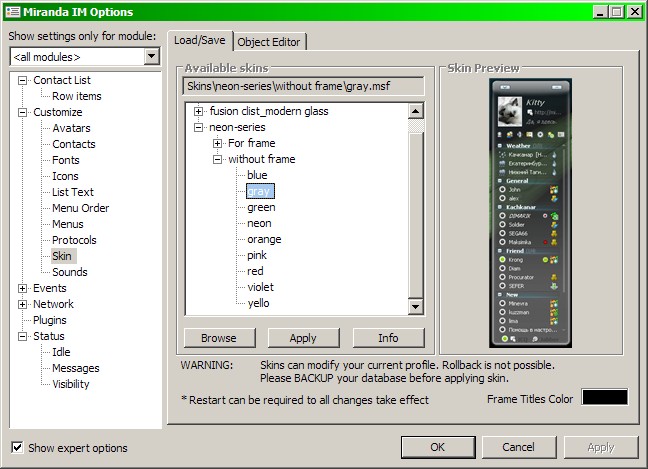This screenshot has width=648, height=469.
Task: Click the Cancel button
Action: click(519, 447)
